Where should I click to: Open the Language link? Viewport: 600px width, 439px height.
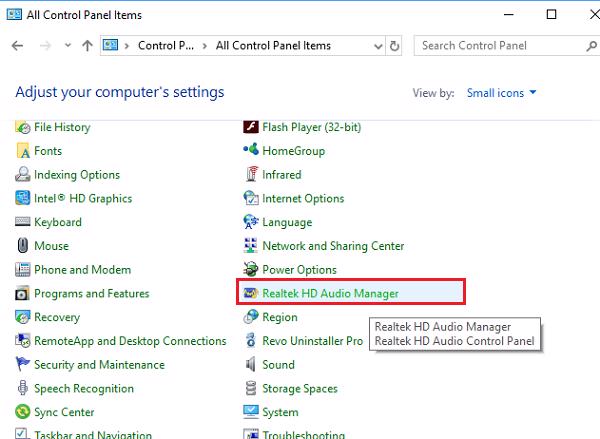[x=287, y=222]
